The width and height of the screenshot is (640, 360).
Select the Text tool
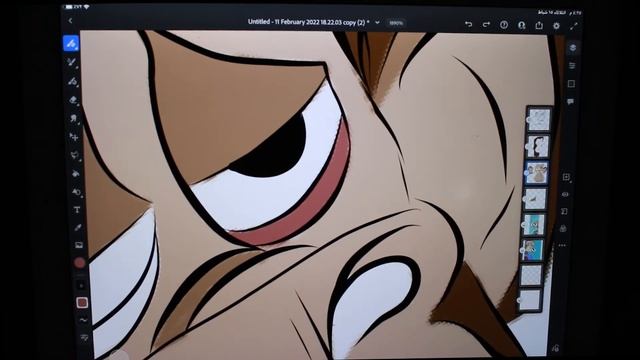(77, 210)
